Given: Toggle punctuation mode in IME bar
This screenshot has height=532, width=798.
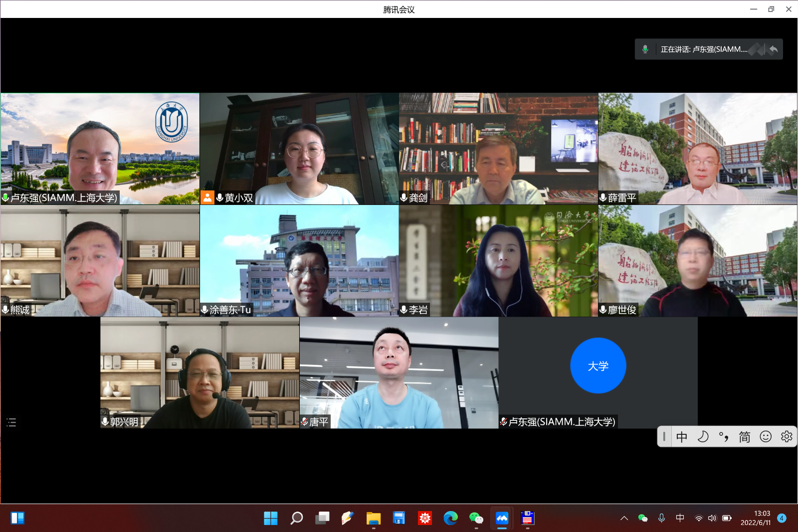Looking at the screenshot, I should [x=724, y=437].
